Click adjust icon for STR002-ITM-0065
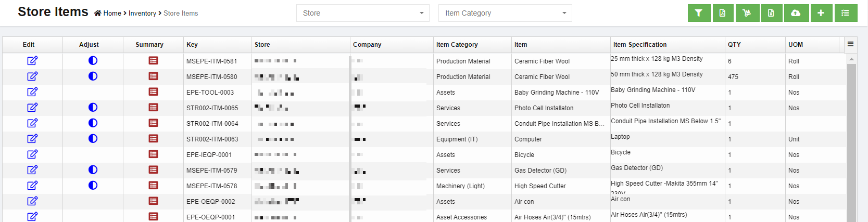Viewport: 868px width, 222px height. tap(93, 108)
